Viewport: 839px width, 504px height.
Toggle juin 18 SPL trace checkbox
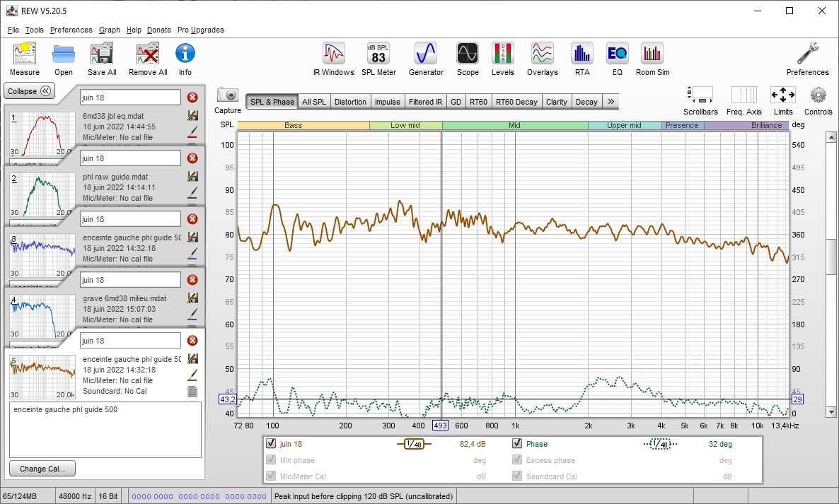pos(271,443)
